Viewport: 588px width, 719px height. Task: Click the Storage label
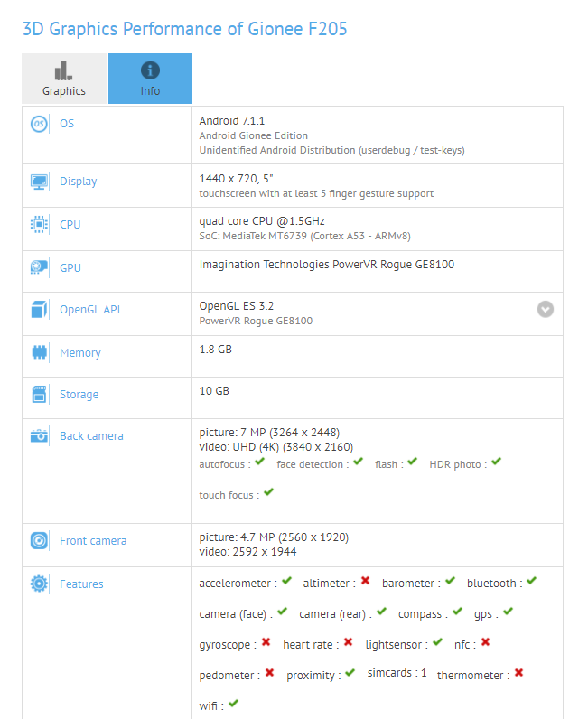pyautogui.click(x=79, y=395)
